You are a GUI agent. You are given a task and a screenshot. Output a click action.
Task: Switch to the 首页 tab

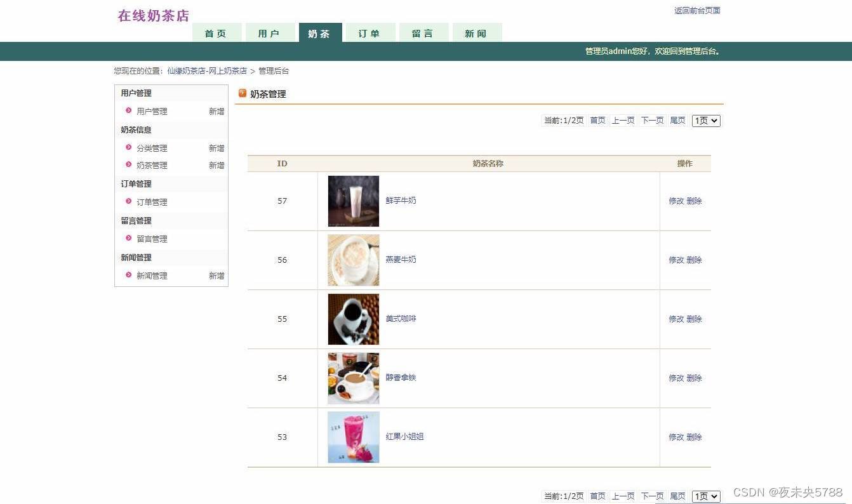coord(217,33)
